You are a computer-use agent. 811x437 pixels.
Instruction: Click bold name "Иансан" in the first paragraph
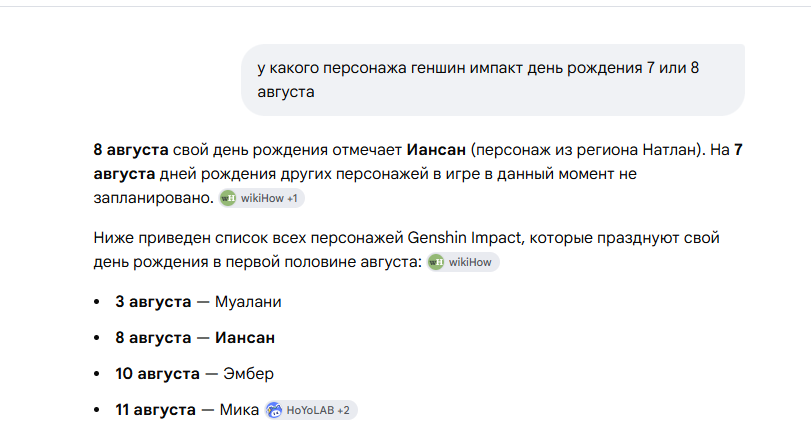[436, 150]
